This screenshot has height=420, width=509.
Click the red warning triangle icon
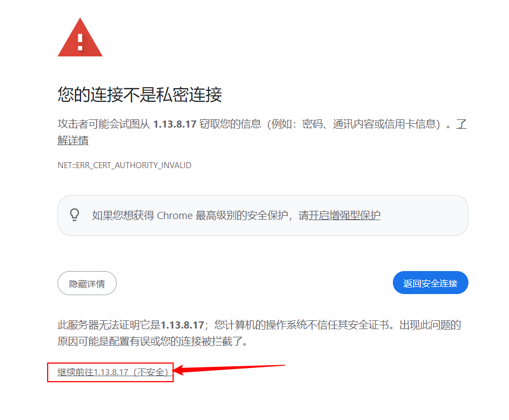click(x=80, y=38)
